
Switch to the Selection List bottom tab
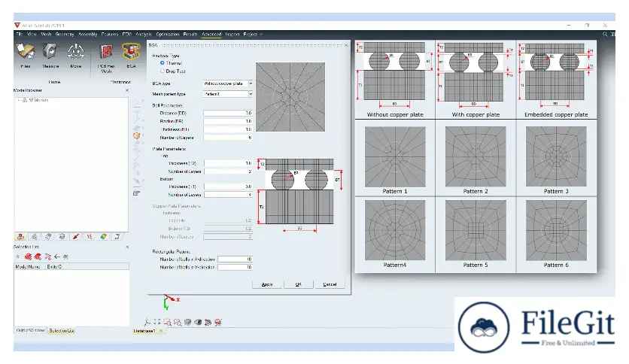pyautogui.click(x=62, y=330)
